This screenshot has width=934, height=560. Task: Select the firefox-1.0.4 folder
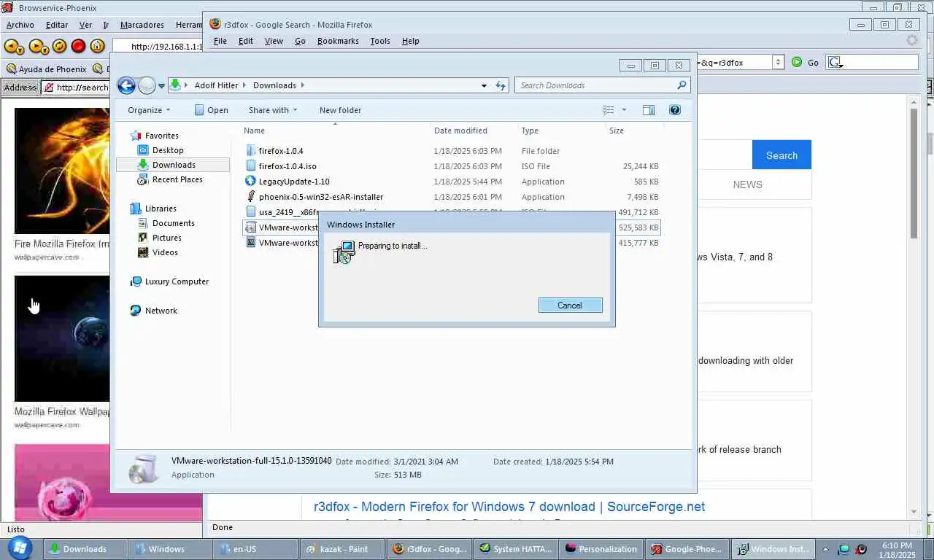tap(281, 151)
